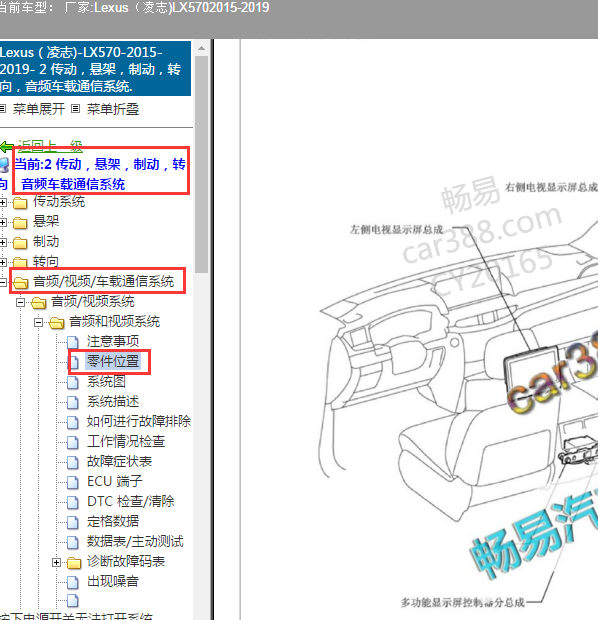Open the 系统图 page

pos(106,382)
